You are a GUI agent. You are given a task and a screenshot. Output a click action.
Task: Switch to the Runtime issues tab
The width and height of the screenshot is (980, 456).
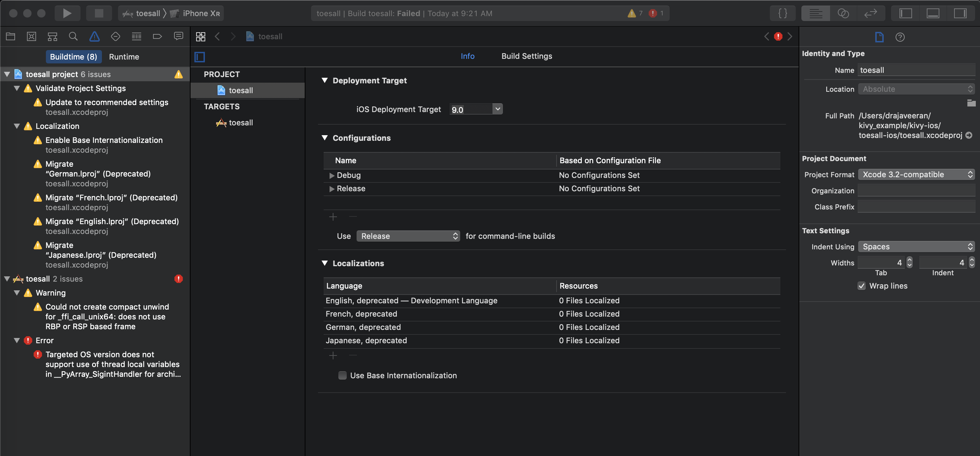[124, 57]
